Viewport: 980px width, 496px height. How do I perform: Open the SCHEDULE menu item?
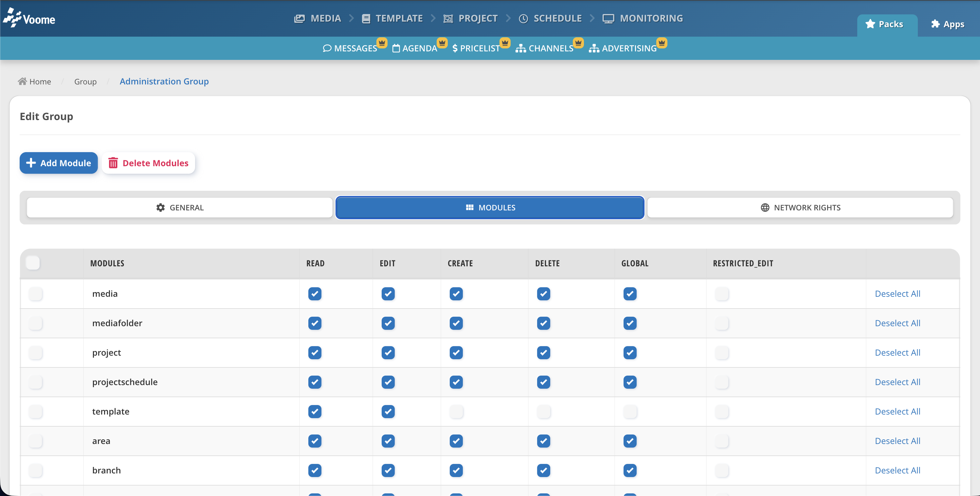(x=551, y=18)
